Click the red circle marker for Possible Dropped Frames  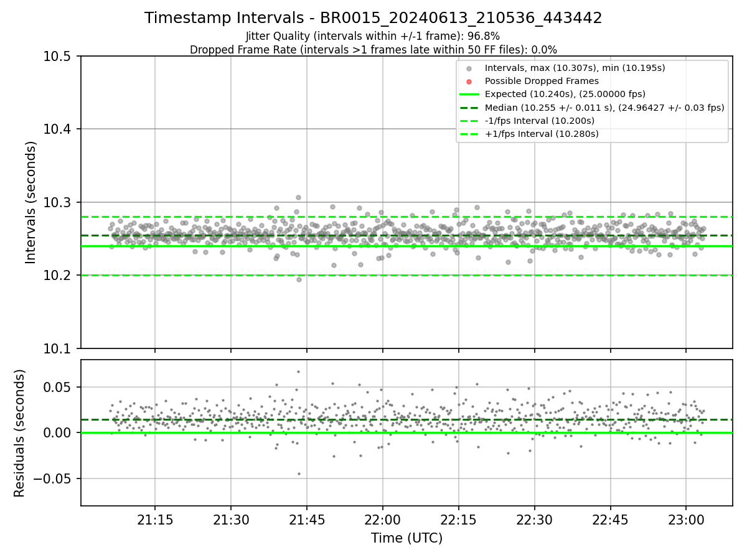click(469, 82)
